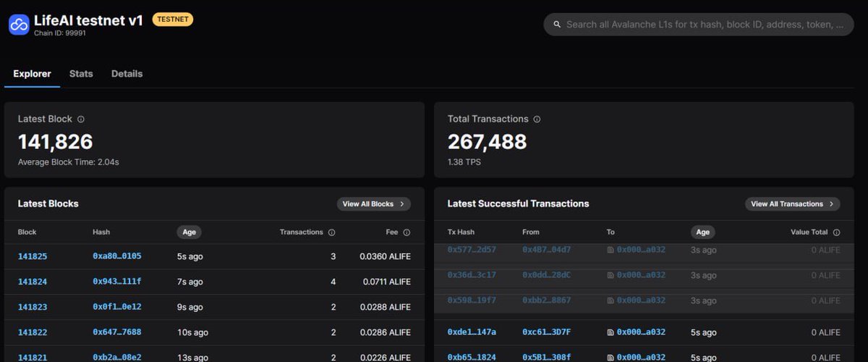
Task: Open sender address 0x4B7…04d7
Action: pos(546,250)
